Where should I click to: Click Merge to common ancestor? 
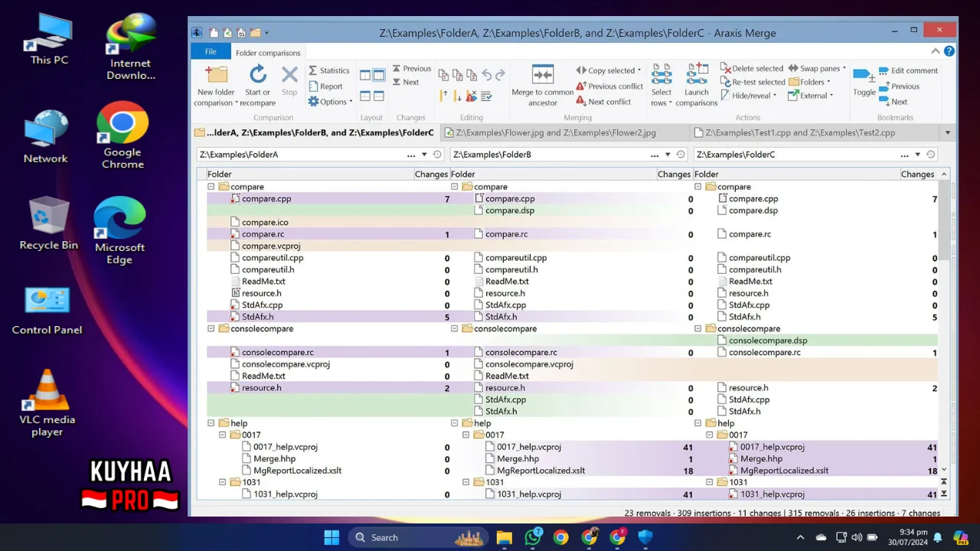pos(543,85)
